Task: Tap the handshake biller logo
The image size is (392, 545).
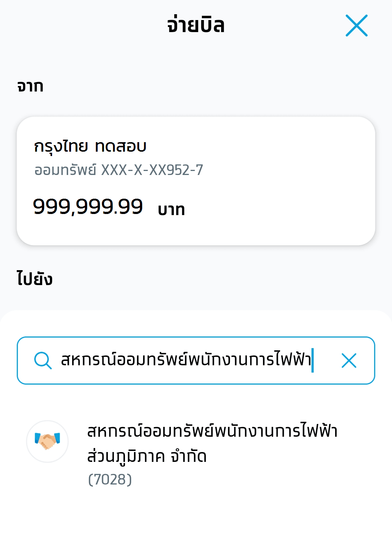Action: (x=47, y=441)
